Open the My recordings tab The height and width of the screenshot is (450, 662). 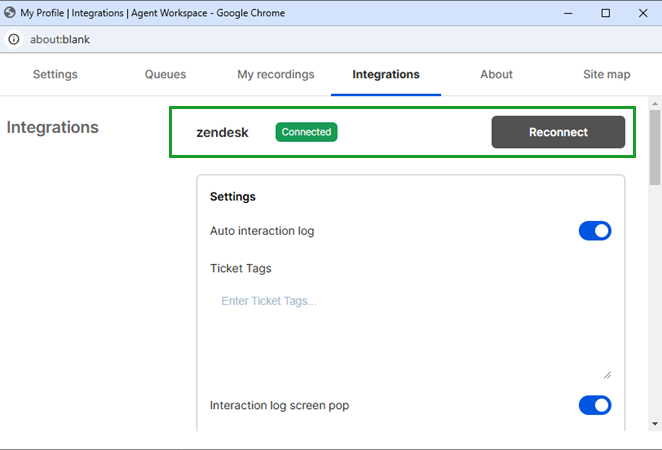click(x=276, y=74)
